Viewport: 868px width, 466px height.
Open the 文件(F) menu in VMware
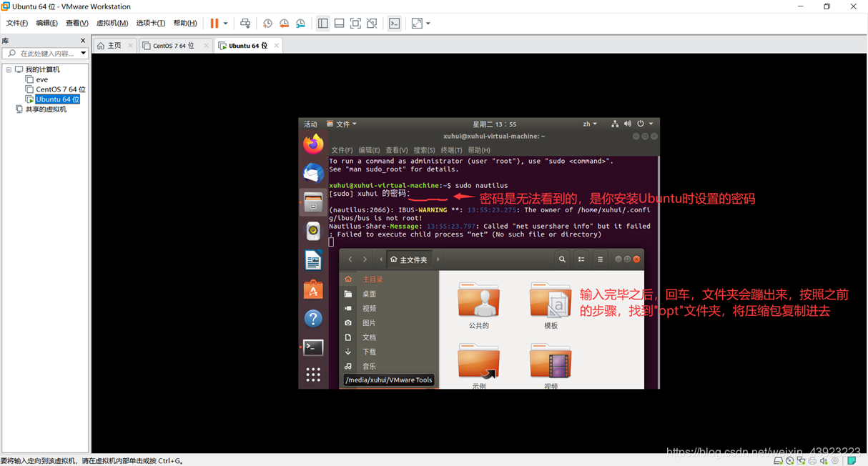[17, 24]
